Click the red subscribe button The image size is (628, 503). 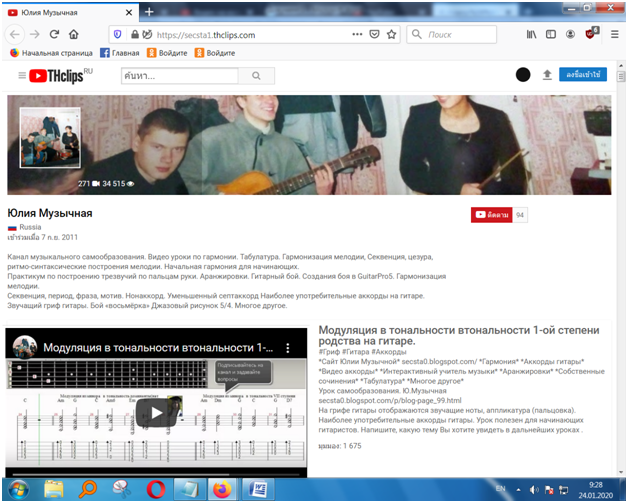pos(491,215)
